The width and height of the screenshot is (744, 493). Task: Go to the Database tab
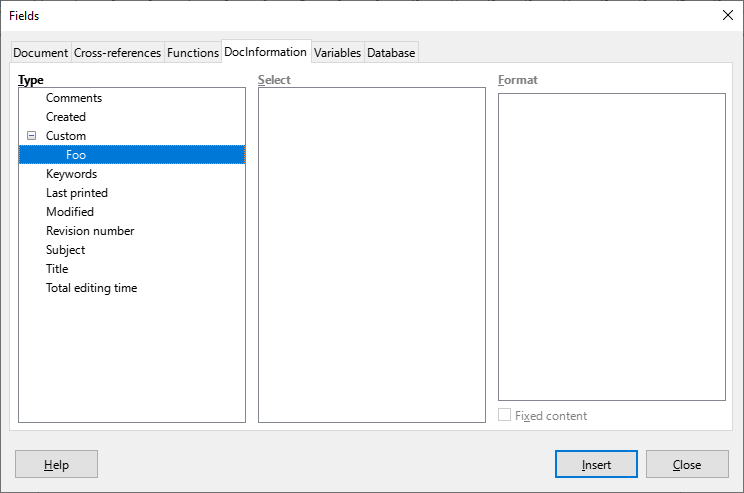[x=391, y=53]
